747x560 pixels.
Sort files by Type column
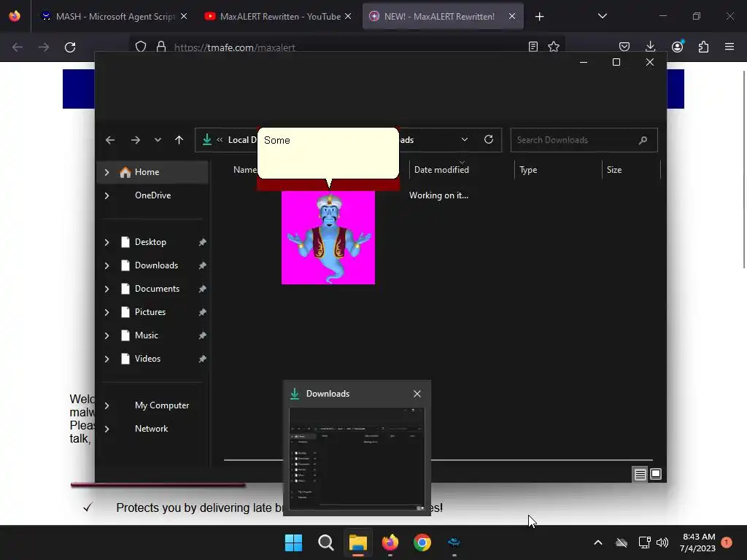558,169
